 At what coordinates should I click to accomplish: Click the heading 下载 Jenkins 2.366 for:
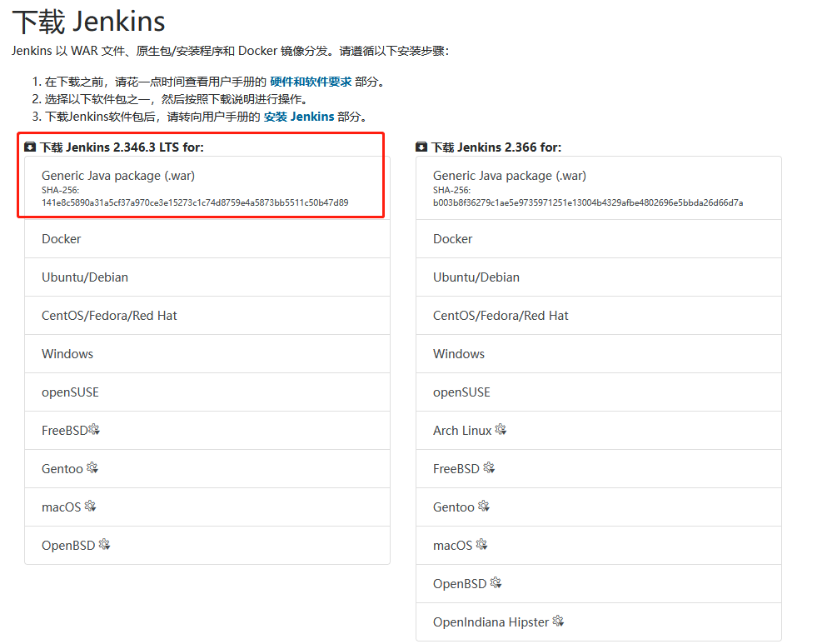(x=496, y=147)
